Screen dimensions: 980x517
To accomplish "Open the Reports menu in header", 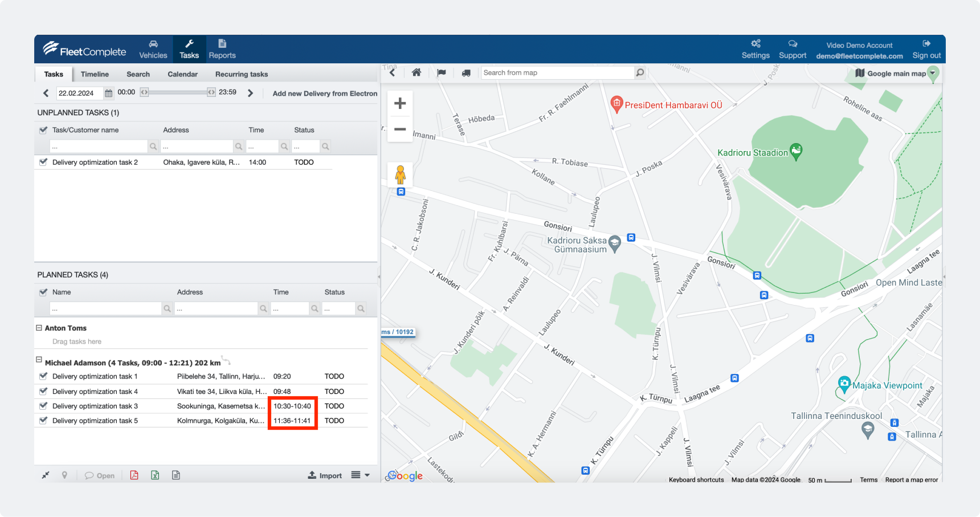I will pyautogui.click(x=222, y=49).
